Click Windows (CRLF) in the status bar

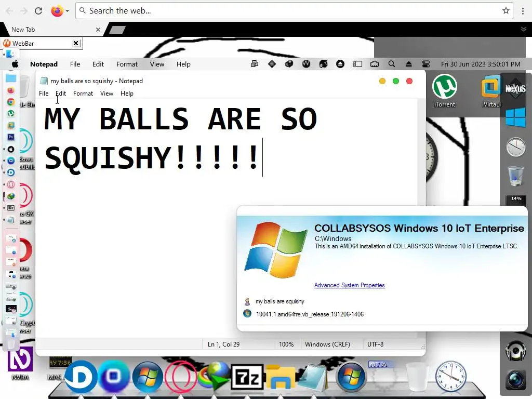pos(327,344)
